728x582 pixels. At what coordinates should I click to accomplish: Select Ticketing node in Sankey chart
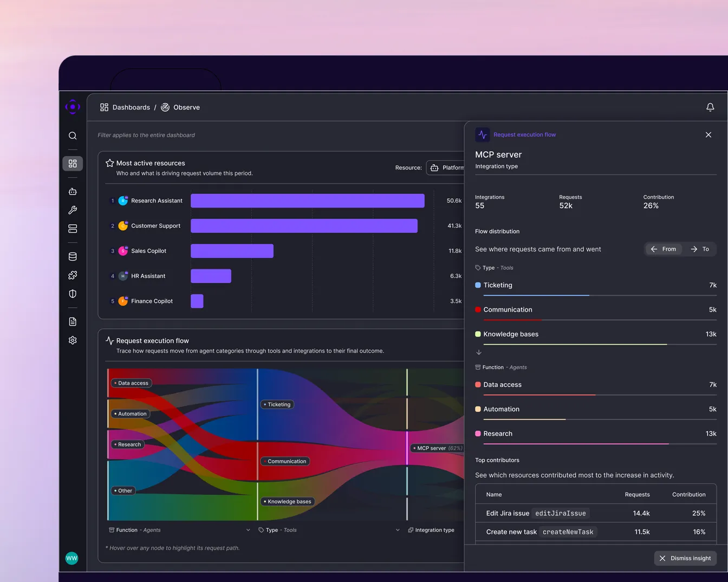point(277,404)
